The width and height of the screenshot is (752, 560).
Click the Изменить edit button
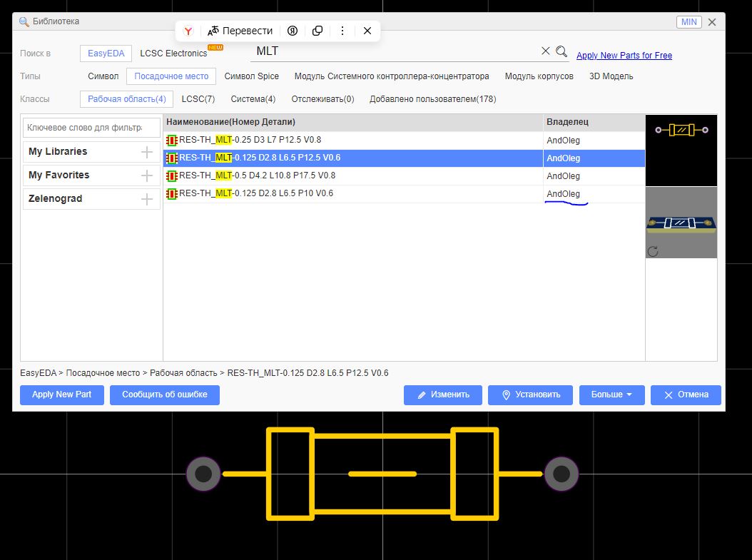pos(442,395)
